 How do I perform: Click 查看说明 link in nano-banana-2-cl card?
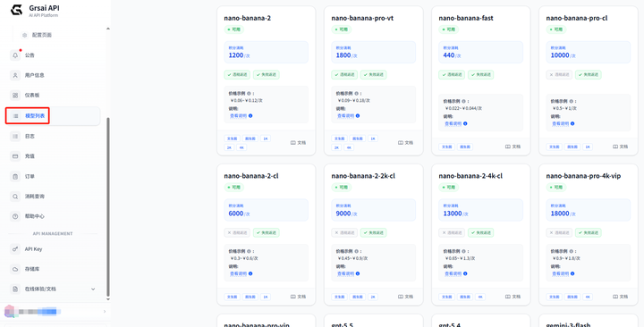coord(238,273)
